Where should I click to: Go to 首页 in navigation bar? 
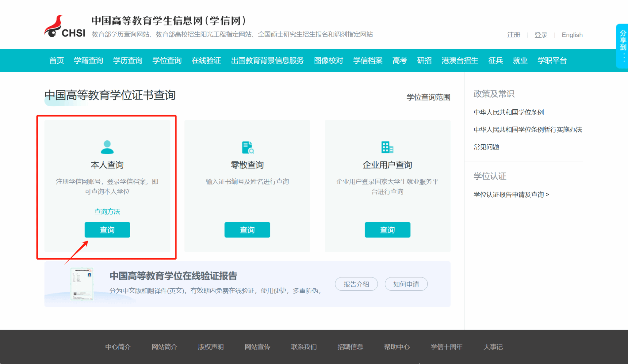tap(57, 60)
